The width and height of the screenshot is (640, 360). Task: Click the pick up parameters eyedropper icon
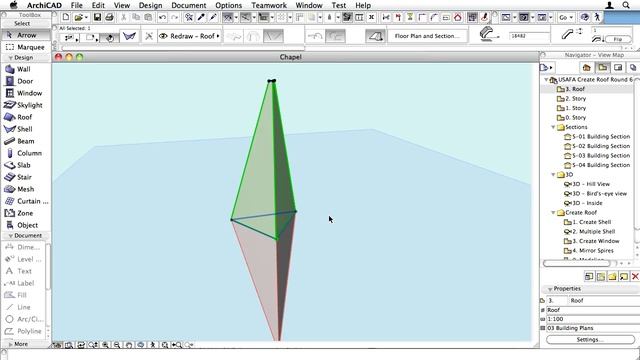tap(201, 17)
